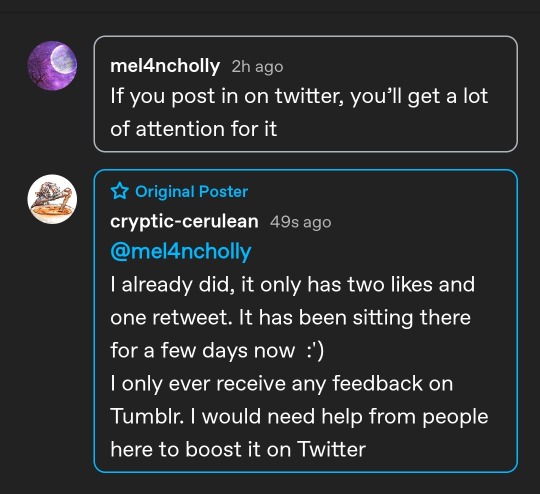Viewport: 540px width, 494px height.
Task: Click the 2h ago timestamp
Action: pyautogui.click(x=257, y=66)
